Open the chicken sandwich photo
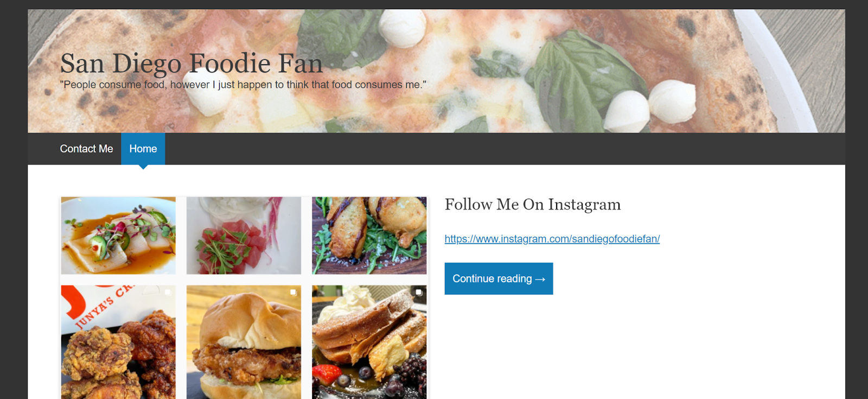The width and height of the screenshot is (868, 399). (x=244, y=342)
